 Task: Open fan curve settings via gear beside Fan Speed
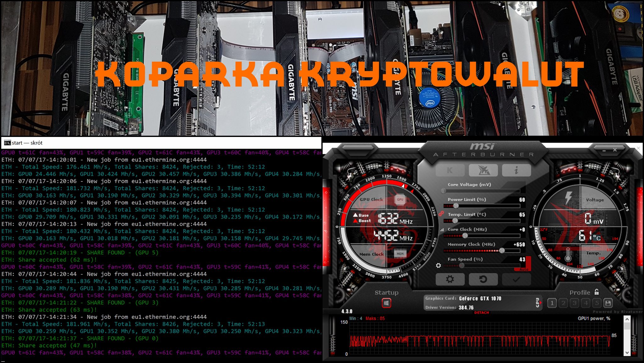(438, 266)
